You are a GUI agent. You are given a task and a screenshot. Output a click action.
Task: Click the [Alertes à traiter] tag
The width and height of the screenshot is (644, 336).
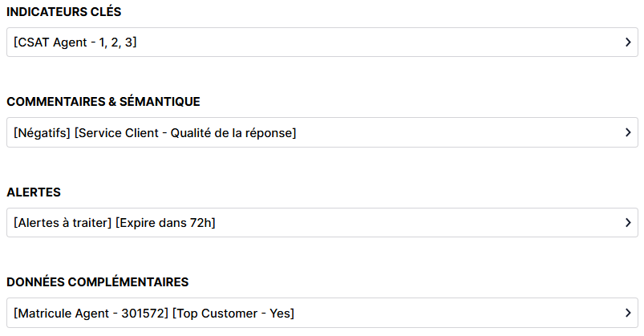pyautogui.click(x=63, y=223)
